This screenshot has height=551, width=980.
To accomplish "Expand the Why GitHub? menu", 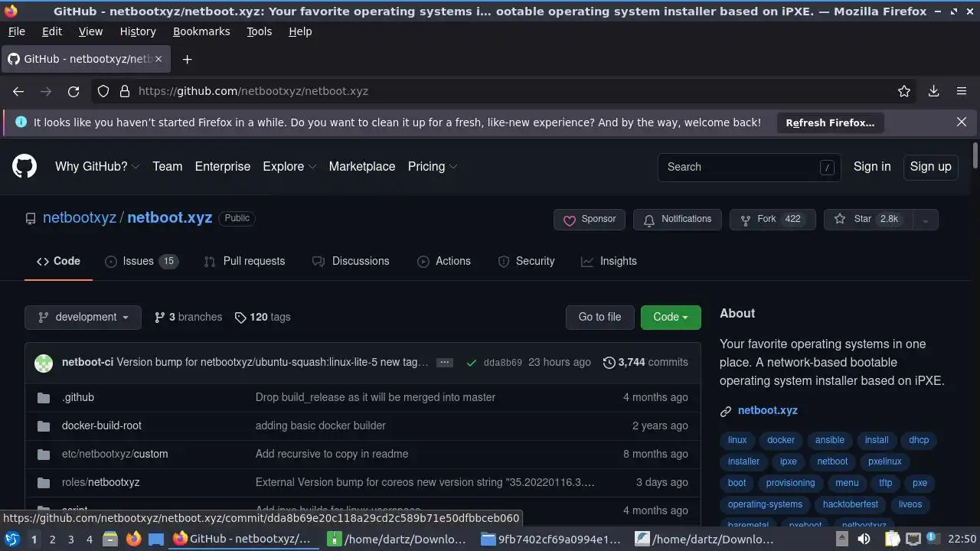I will [97, 166].
